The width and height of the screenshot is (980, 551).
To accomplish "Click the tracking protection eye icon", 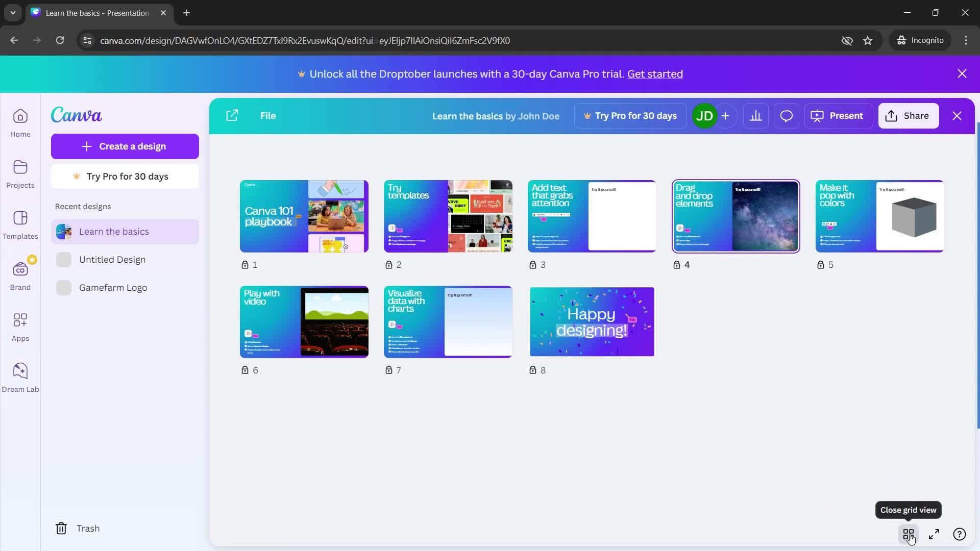I will click(x=847, y=40).
